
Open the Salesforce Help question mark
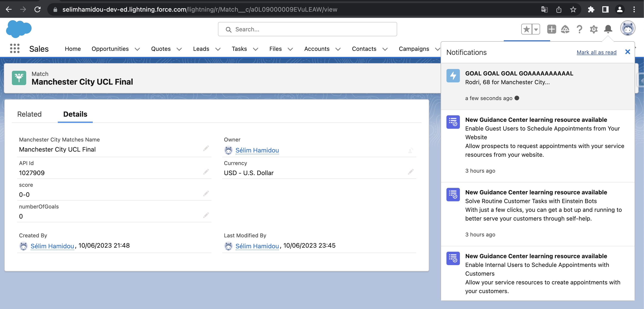pyautogui.click(x=579, y=29)
